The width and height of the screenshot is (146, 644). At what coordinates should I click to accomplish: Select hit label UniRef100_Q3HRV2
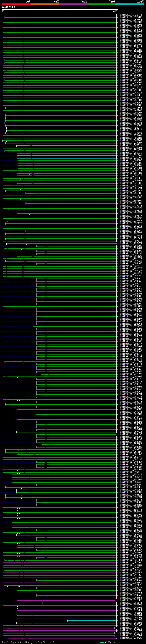pyautogui.click(x=131, y=85)
